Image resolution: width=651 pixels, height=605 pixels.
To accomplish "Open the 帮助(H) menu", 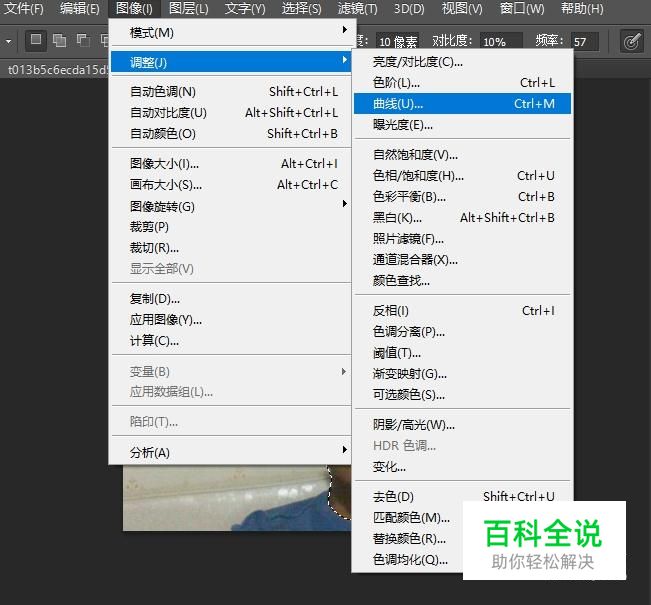I will [582, 8].
